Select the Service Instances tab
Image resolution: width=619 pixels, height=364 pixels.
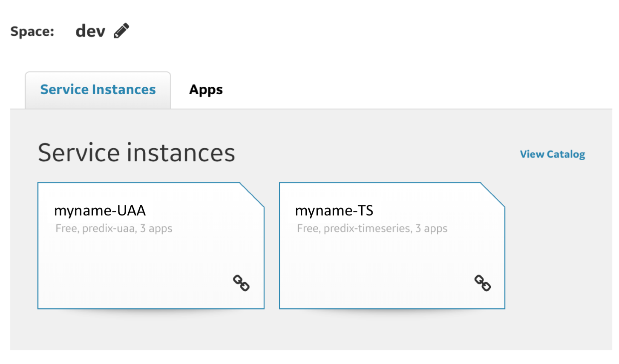coord(98,90)
